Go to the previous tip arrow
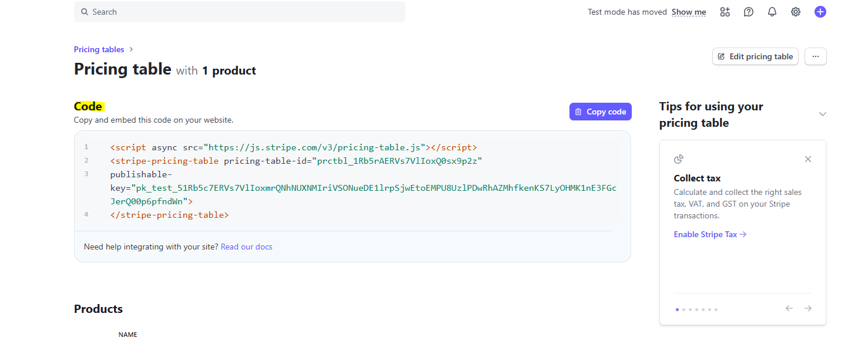868x344 pixels. [x=789, y=308]
